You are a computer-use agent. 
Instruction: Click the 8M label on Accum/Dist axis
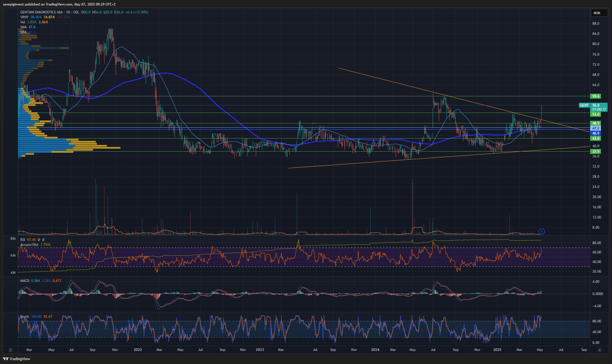(x=13, y=239)
